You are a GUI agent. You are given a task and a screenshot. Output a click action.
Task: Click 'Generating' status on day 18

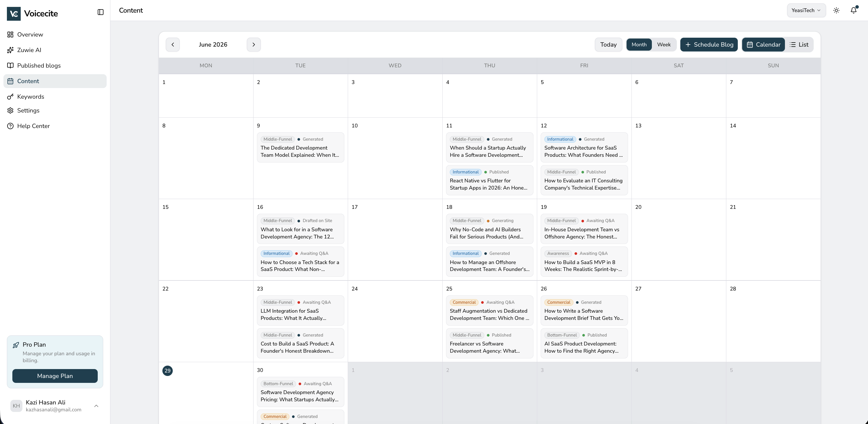[x=502, y=221]
